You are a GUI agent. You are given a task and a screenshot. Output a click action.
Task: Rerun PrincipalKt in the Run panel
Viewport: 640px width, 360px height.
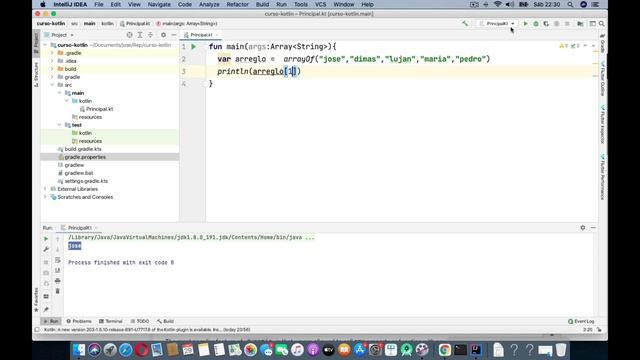click(46, 239)
